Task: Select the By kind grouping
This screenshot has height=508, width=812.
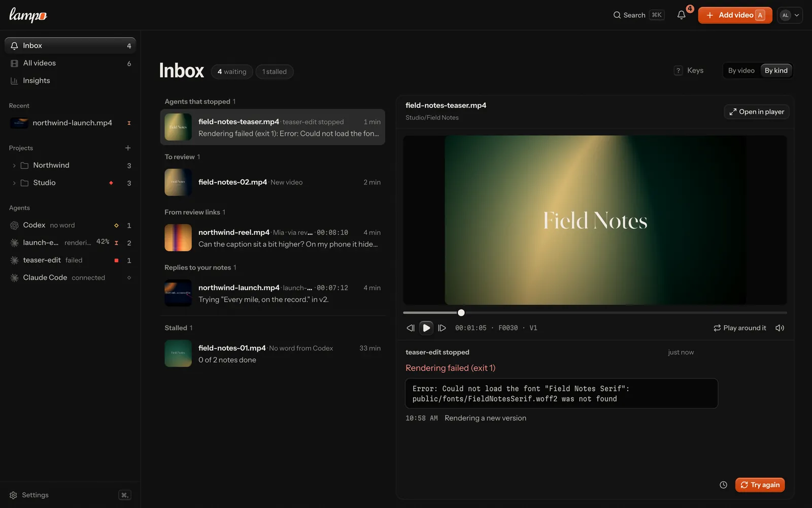Action: 776,71
